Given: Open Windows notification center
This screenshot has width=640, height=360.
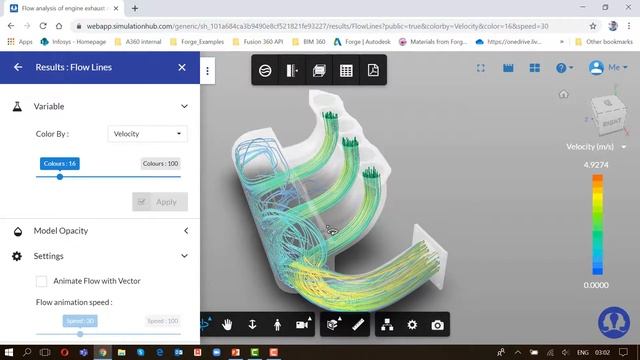Looking at the screenshot, I should coord(623,352).
